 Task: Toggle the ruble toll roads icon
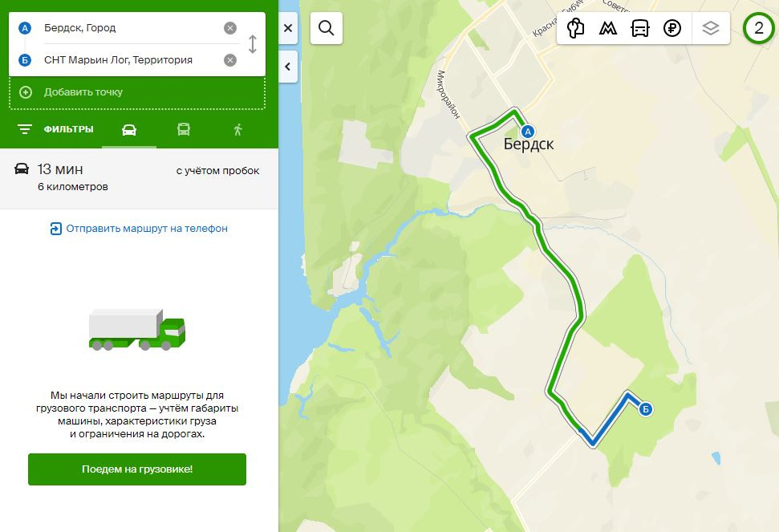(672, 28)
